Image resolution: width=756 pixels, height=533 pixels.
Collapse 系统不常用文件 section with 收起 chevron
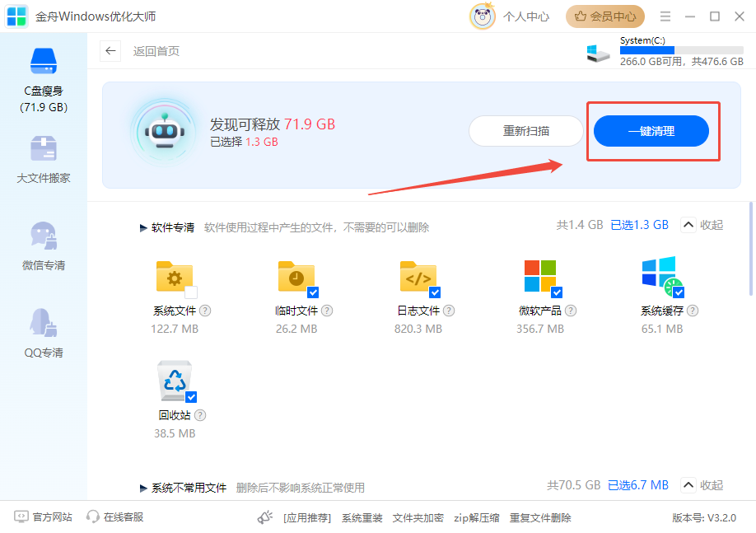coord(688,484)
